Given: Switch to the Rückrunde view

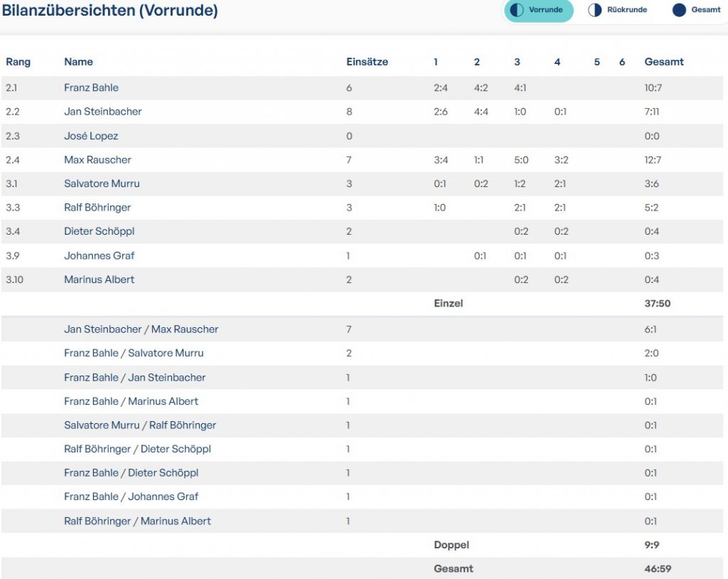Looking at the screenshot, I should click(x=626, y=11).
